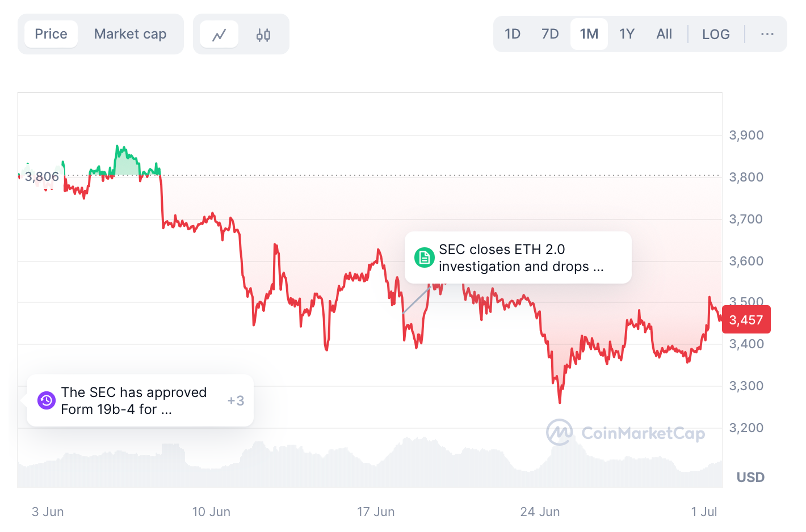Click the green document annotation icon

(424, 257)
